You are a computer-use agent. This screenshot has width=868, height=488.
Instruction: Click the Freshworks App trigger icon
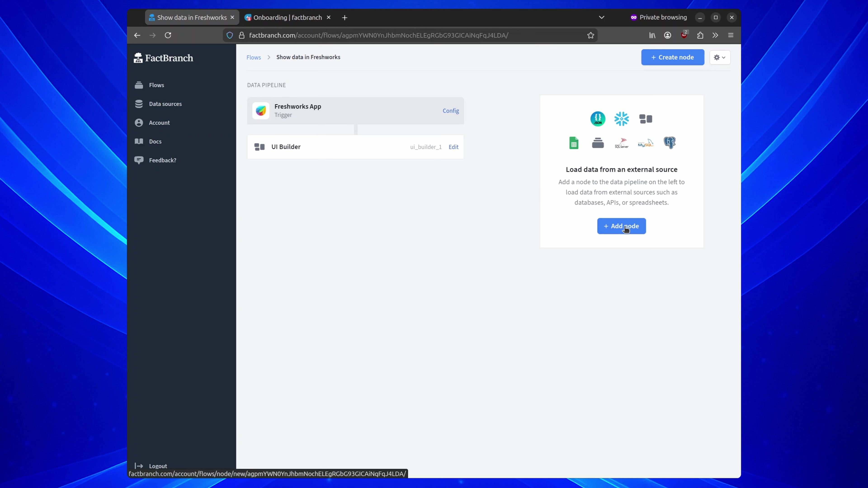(261, 110)
